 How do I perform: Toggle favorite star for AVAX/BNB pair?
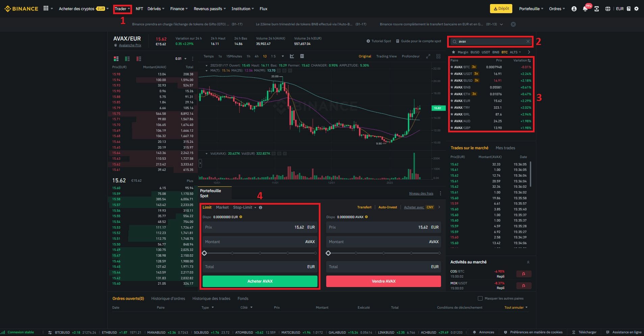(452, 87)
